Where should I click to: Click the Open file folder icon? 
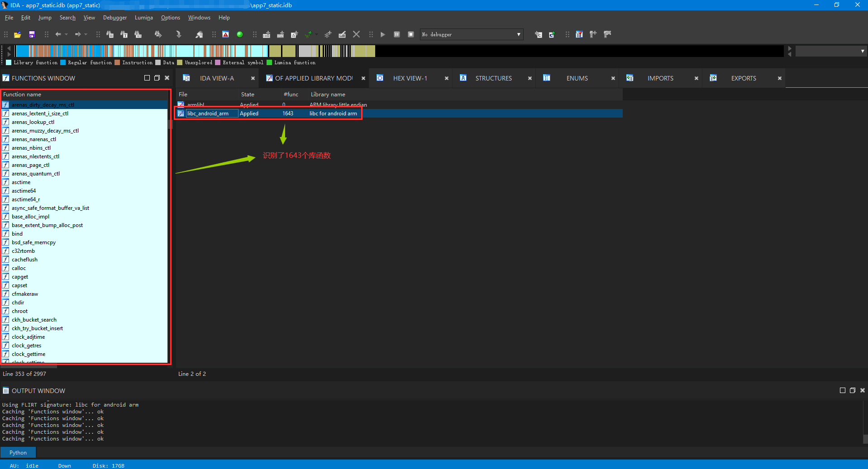18,34
